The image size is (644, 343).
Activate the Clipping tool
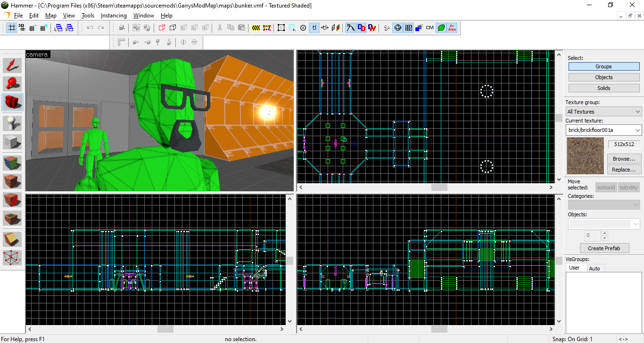tap(12, 239)
